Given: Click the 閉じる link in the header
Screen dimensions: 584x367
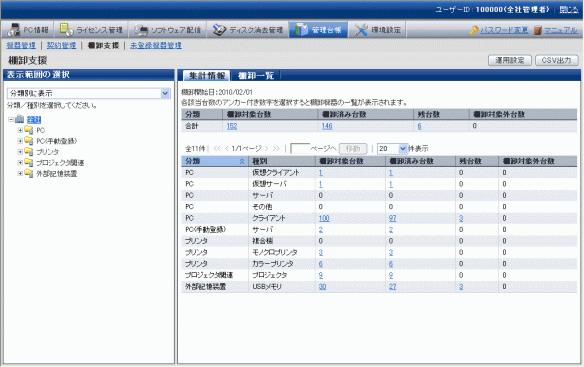Looking at the screenshot, I should point(569,10).
